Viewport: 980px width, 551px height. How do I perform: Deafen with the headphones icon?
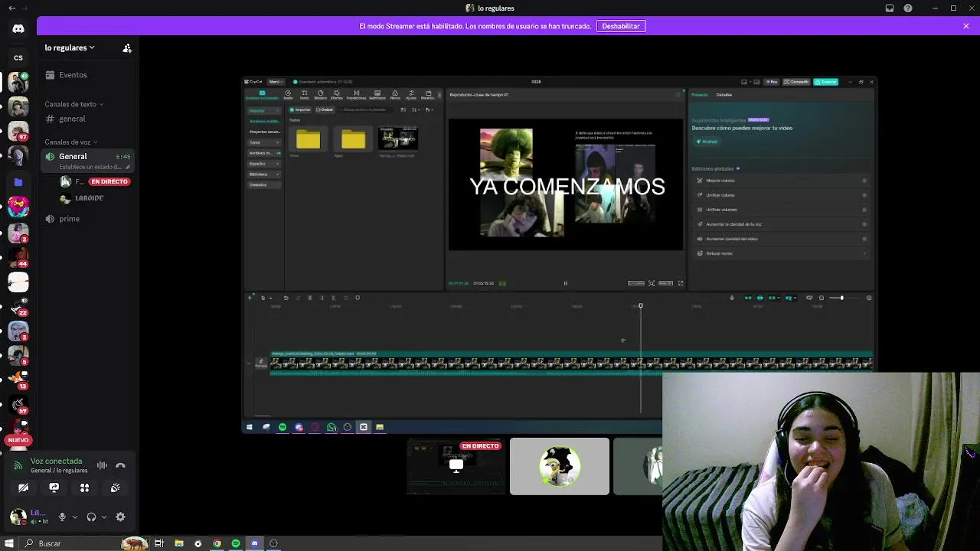pos(91,517)
